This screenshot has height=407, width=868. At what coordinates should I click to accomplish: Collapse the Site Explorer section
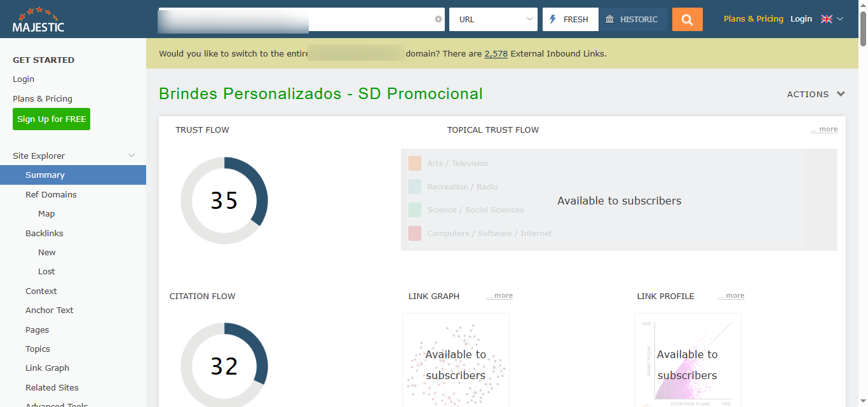click(132, 156)
